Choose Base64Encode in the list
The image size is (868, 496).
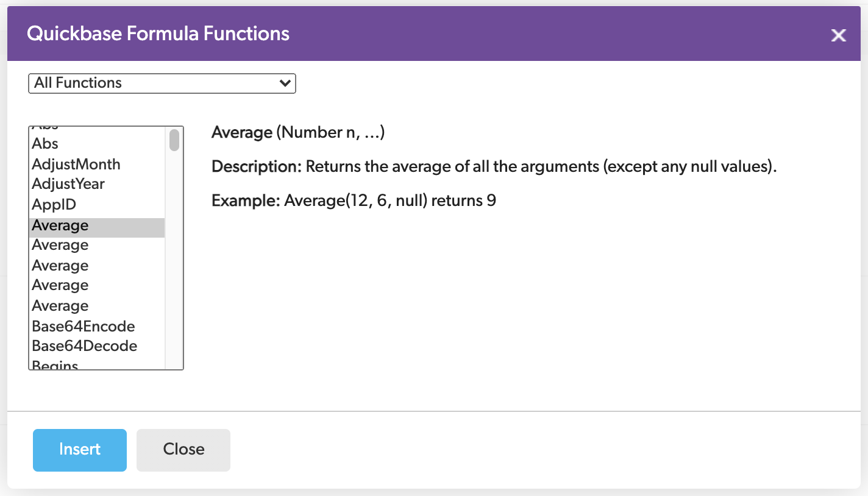(97, 326)
